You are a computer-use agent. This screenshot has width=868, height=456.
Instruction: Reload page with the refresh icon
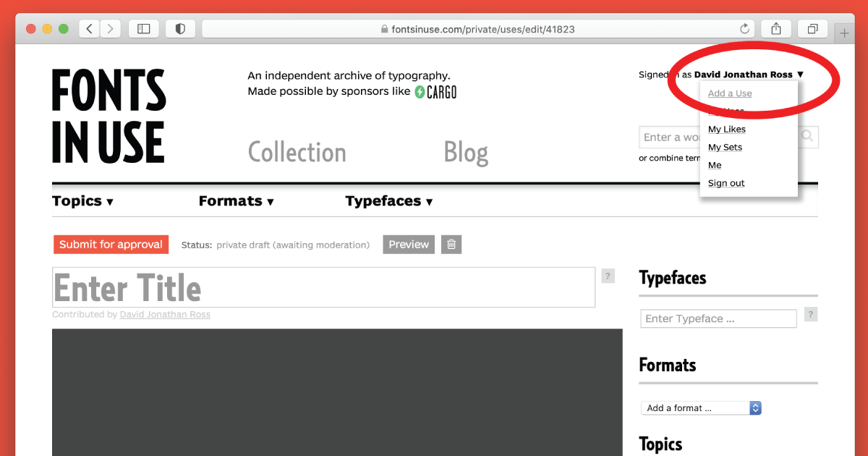coord(744,30)
